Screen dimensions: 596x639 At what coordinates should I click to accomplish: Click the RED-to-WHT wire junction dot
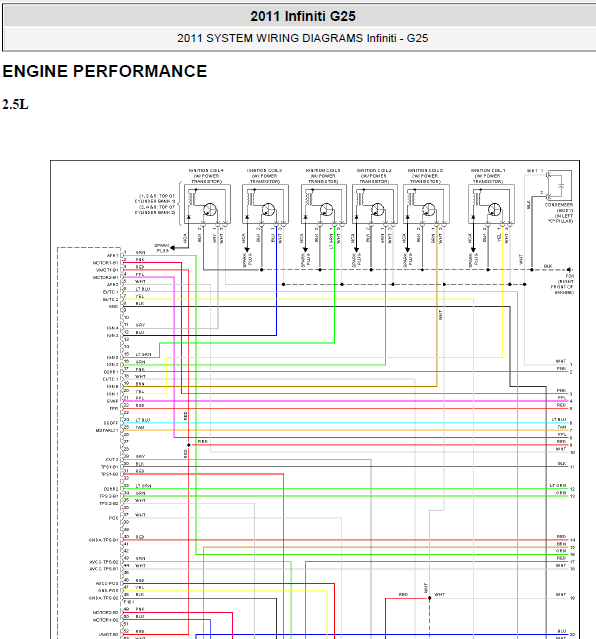[429, 598]
